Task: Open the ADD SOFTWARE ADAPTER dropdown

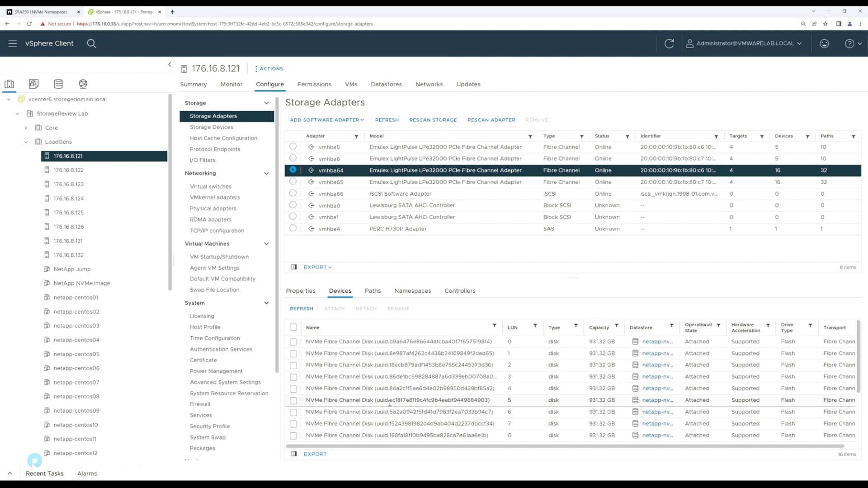Action: (x=326, y=120)
